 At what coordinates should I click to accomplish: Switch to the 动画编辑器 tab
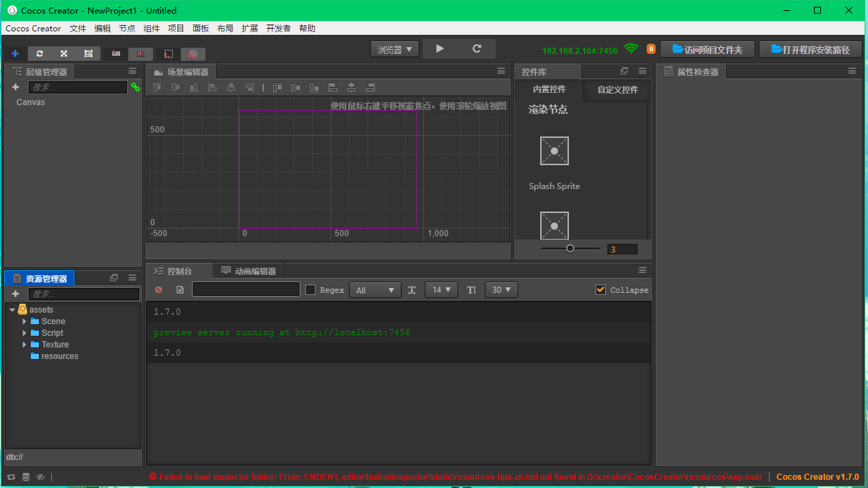pyautogui.click(x=249, y=271)
